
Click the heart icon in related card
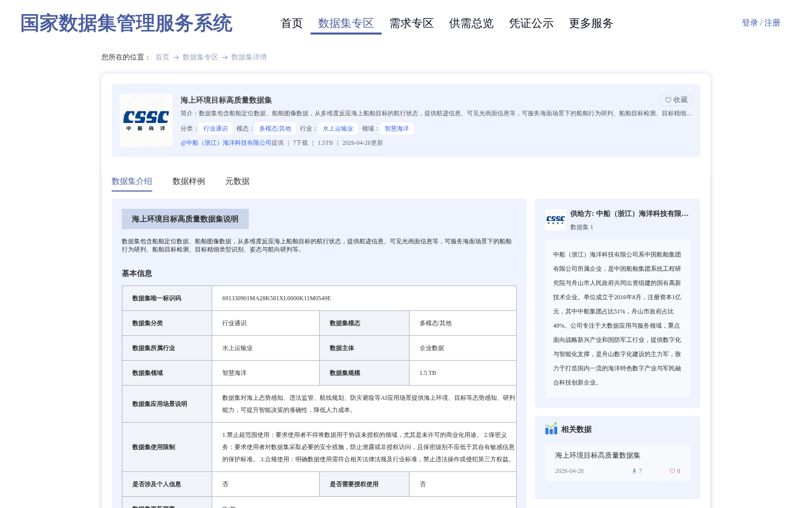[x=672, y=471]
